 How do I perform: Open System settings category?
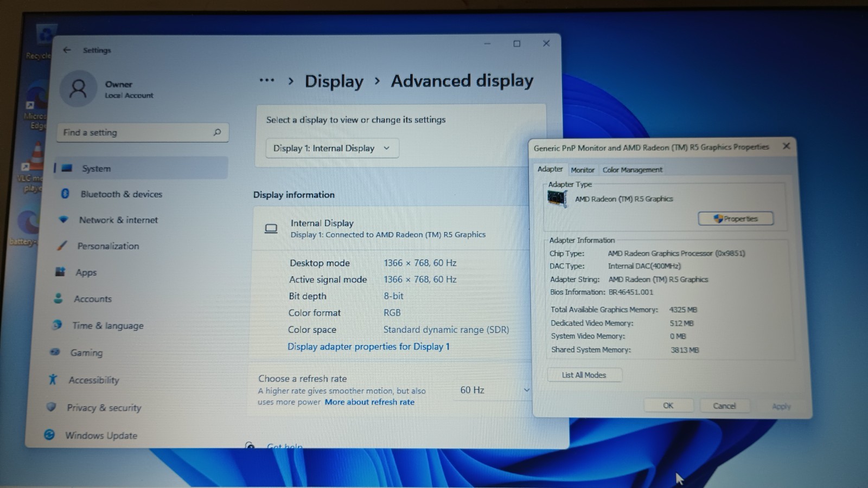[141, 168]
